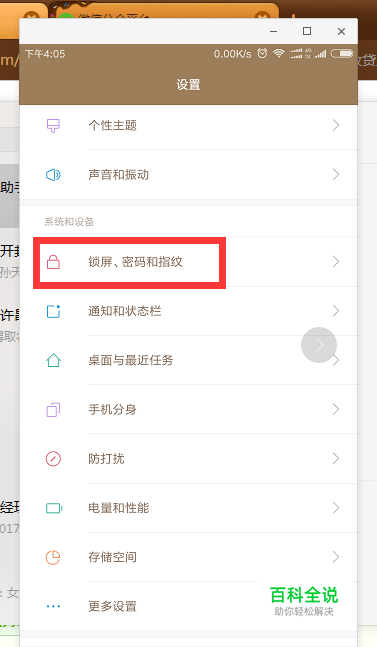Tap the green home icon for 桌面与最近任务
The image size is (377, 647).
[x=53, y=360]
